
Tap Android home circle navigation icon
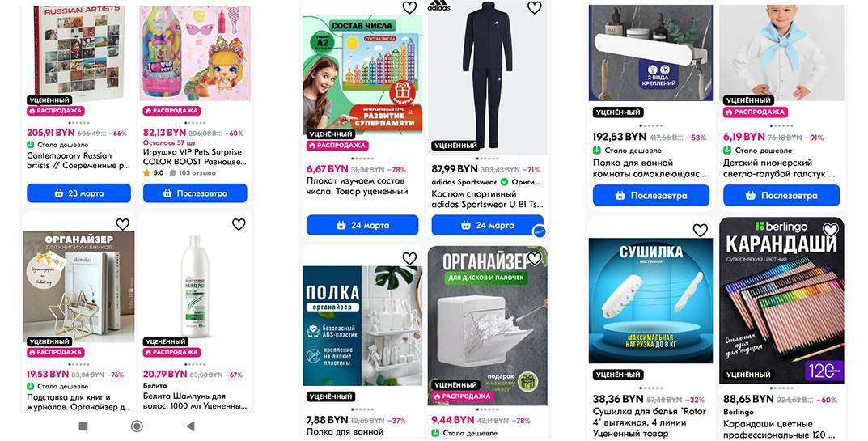point(137,426)
